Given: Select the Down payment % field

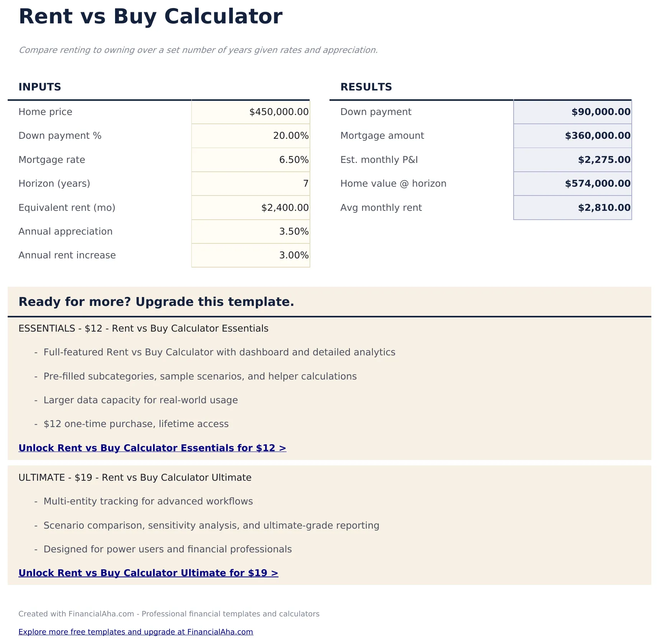Looking at the screenshot, I should coord(250,136).
